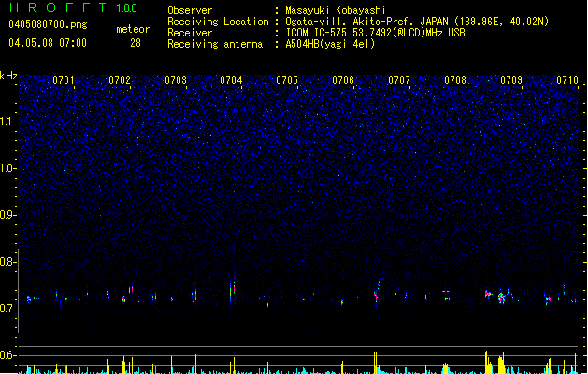588x374 pixels.
Task: Click the 0.8 frequency axis label
Action: 7,262
